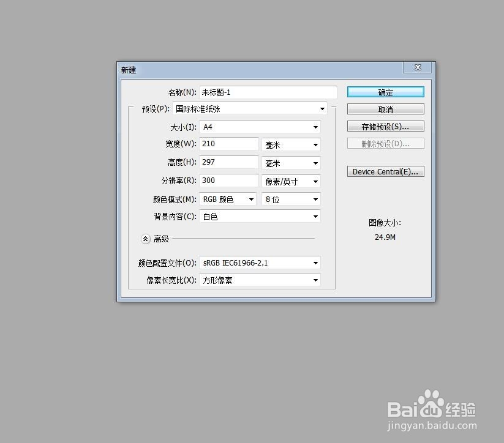
Task: Click the 分辨率(R): label
Action: 179,181
